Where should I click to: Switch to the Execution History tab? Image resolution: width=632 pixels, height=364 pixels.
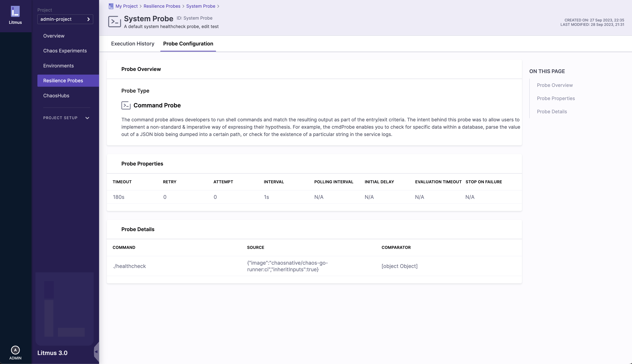[133, 44]
